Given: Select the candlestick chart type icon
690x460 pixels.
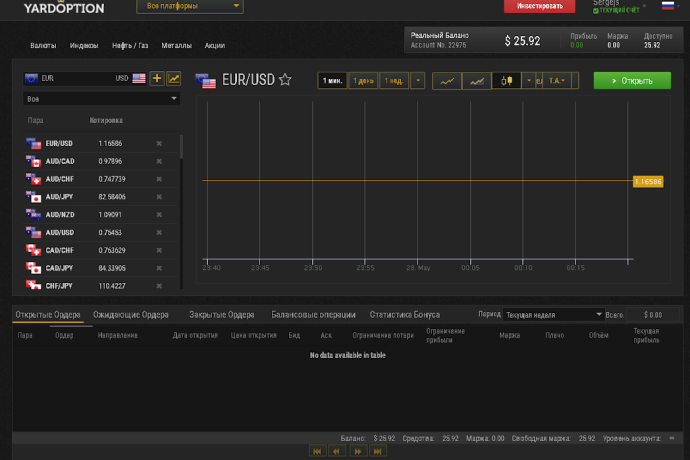Looking at the screenshot, I should [x=506, y=81].
